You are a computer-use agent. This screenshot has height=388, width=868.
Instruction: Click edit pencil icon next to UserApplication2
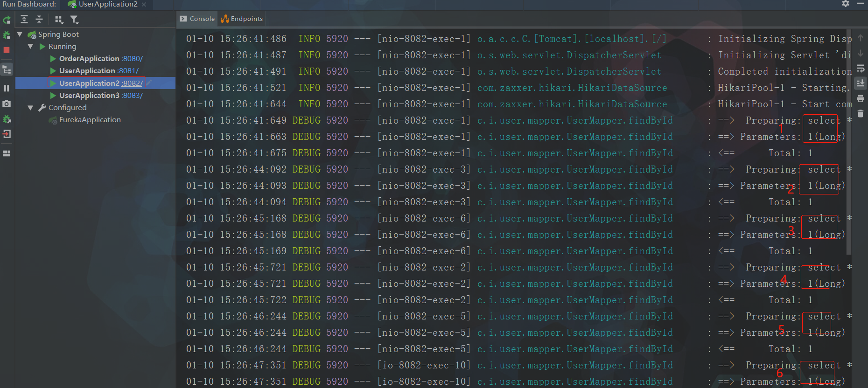point(149,82)
